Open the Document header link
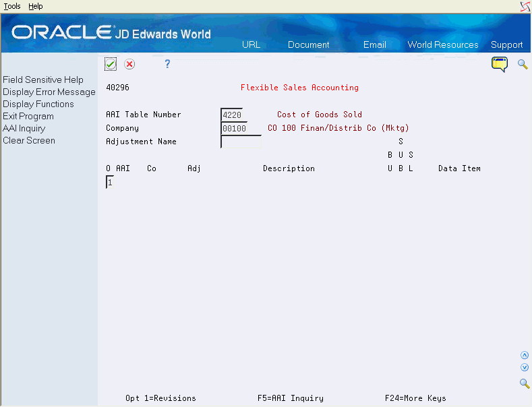 point(308,44)
